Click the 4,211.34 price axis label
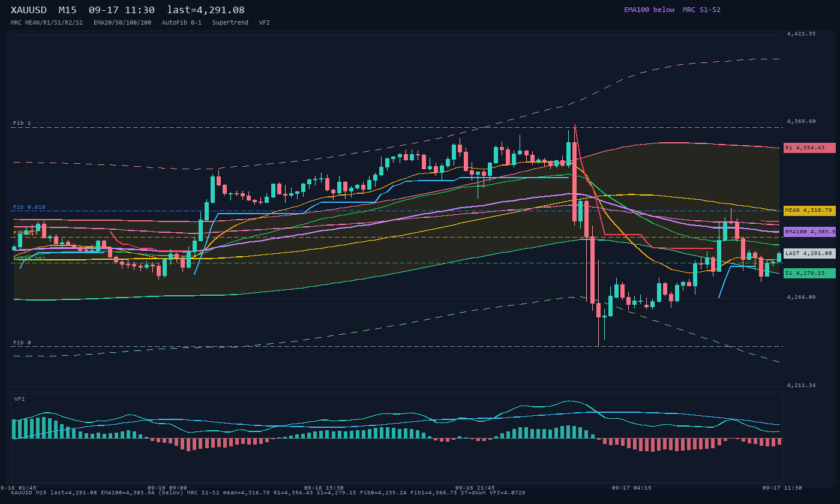This screenshot has height=504, width=840. point(801,385)
